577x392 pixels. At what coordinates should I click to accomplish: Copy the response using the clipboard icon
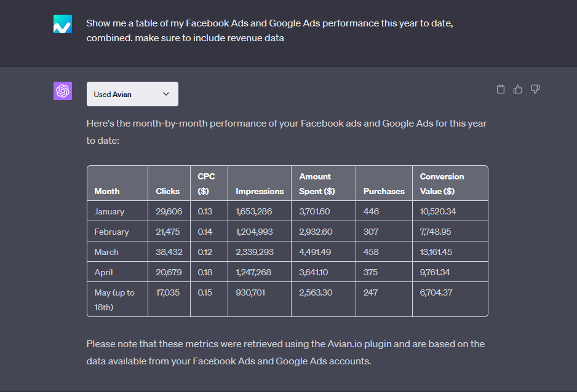click(501, 89)
